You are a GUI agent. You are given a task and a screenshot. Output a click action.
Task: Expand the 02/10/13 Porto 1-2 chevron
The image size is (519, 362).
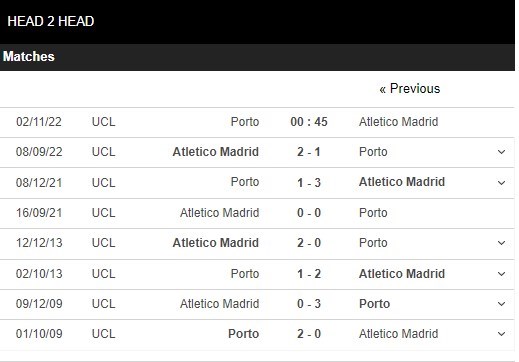501,274
